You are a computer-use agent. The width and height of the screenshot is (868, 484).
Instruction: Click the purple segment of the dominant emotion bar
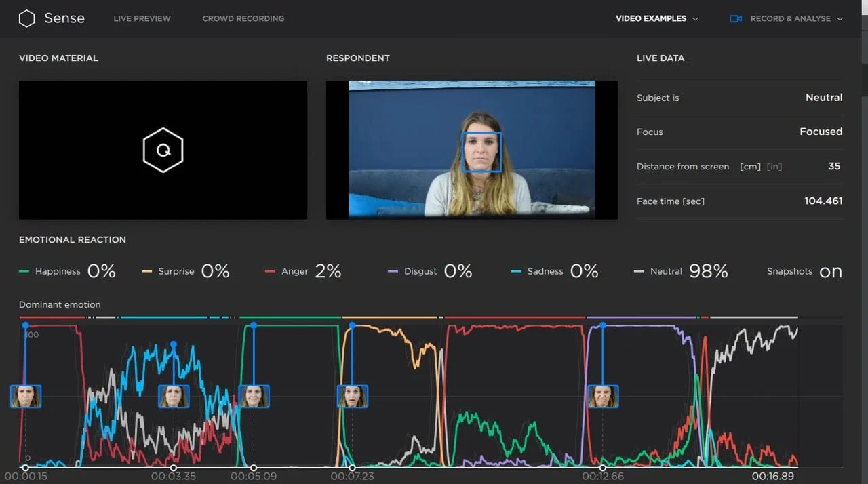click(642, 317)
